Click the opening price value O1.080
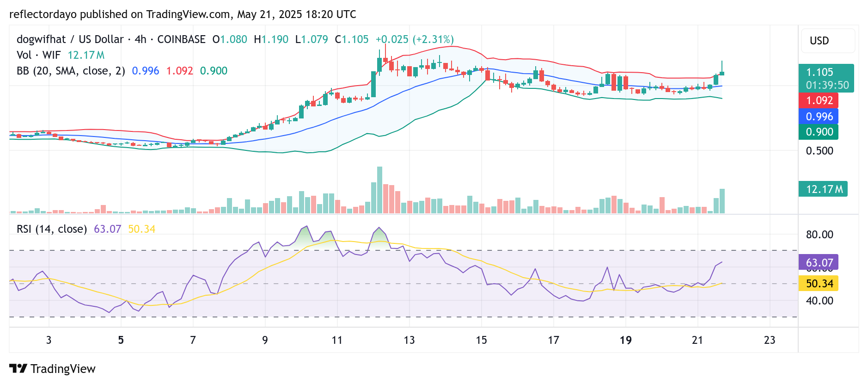This screenshot has height=385, width=868. pos(230,39)
